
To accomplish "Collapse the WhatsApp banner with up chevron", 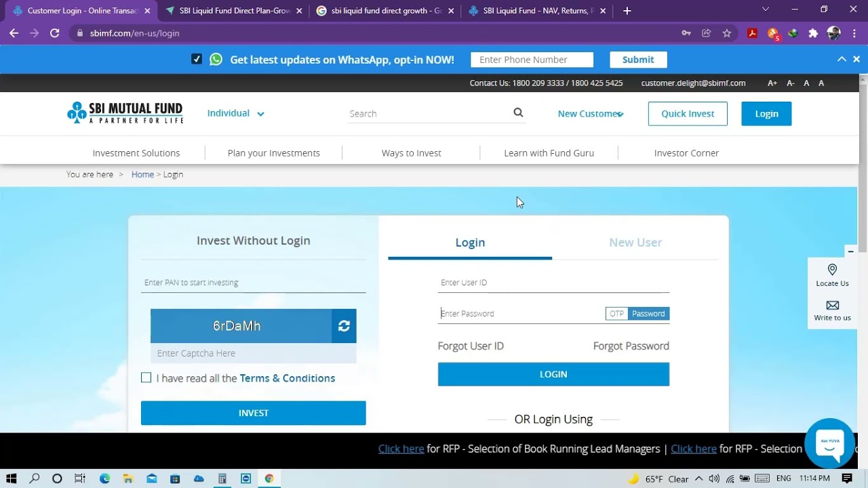I will [x=842, y=59].
